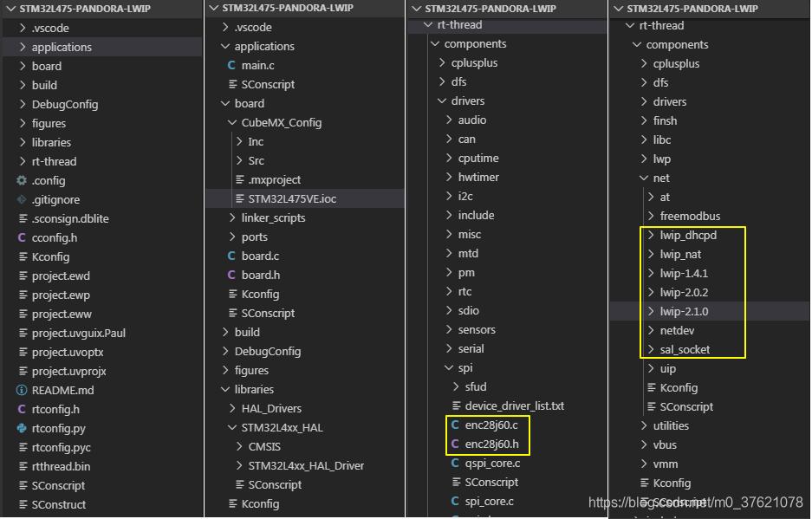Expand the sfud folder chevron
The height and width of the screenshot is (519, 812).
[x=456, y=387]
